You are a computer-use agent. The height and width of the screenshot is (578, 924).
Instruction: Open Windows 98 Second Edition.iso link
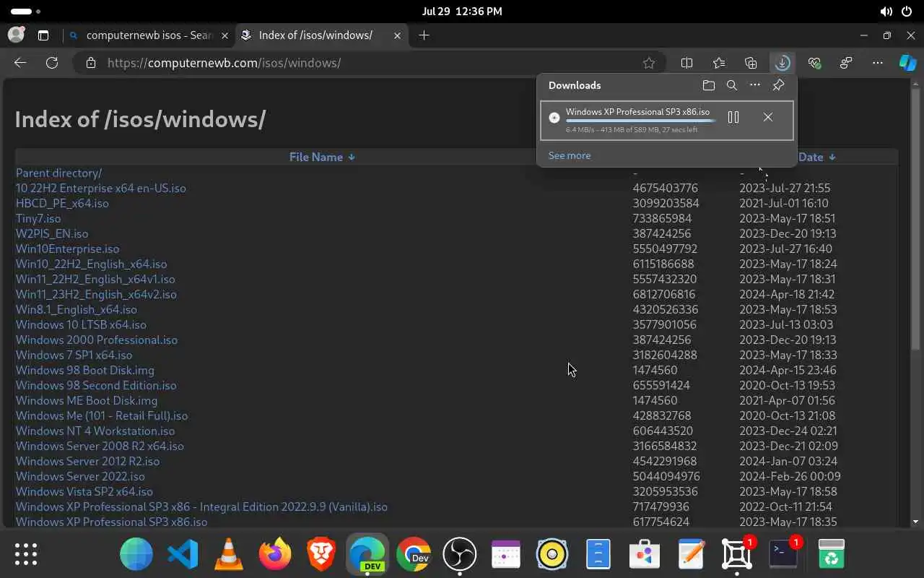96,385
